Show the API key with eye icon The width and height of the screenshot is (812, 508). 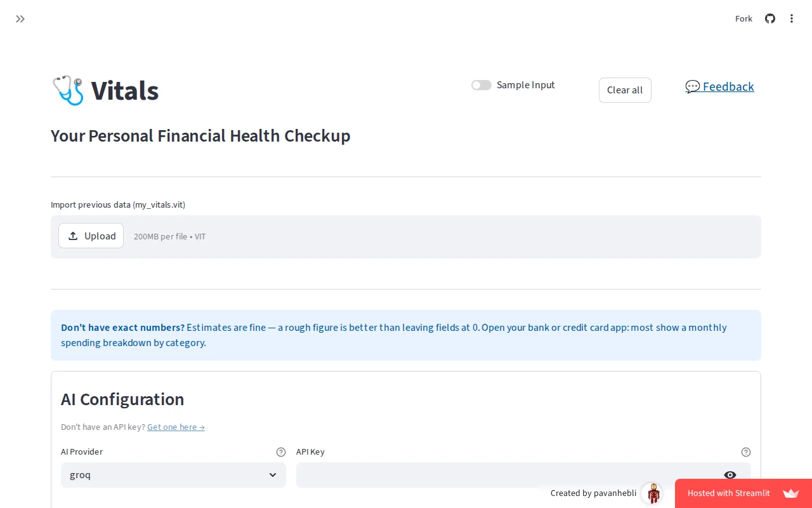click(730, 475)
